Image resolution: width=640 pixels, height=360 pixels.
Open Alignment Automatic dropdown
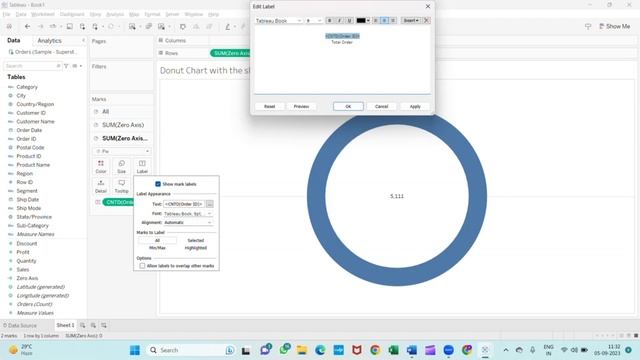[188, 222]
